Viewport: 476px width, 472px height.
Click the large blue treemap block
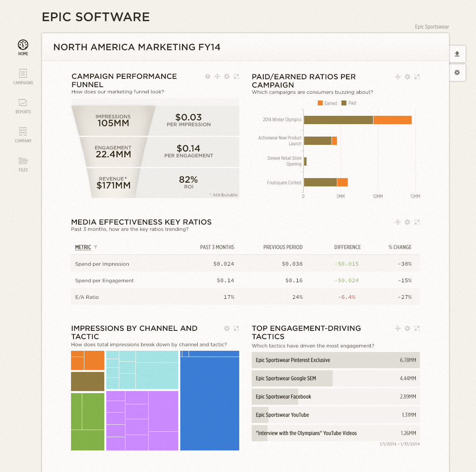[210, 404]
